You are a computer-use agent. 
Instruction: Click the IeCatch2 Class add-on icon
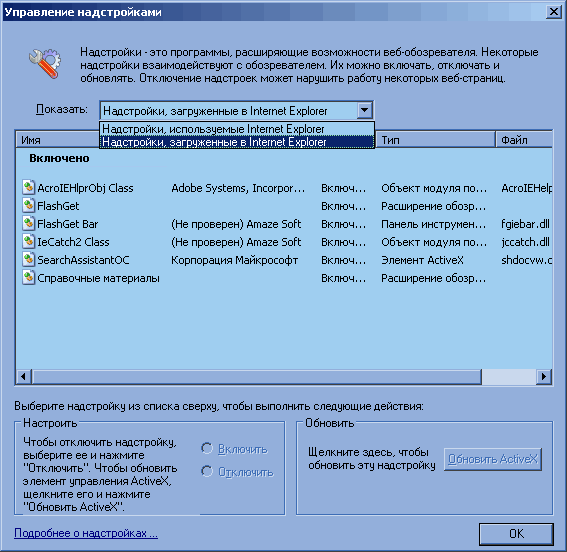(29, 242)
